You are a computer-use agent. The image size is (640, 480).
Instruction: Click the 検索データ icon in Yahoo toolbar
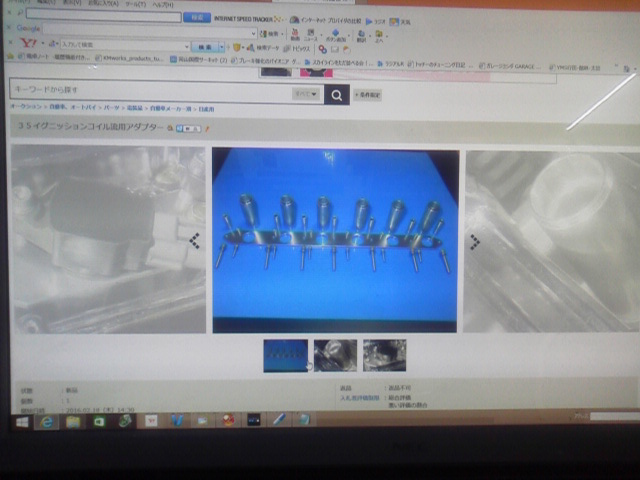263,48
